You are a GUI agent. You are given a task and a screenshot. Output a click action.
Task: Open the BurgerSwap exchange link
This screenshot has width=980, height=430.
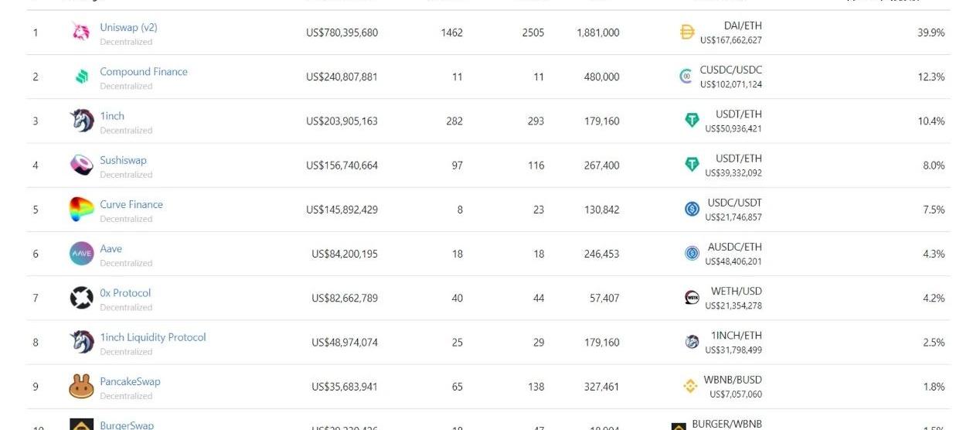(x=127, y=425)
